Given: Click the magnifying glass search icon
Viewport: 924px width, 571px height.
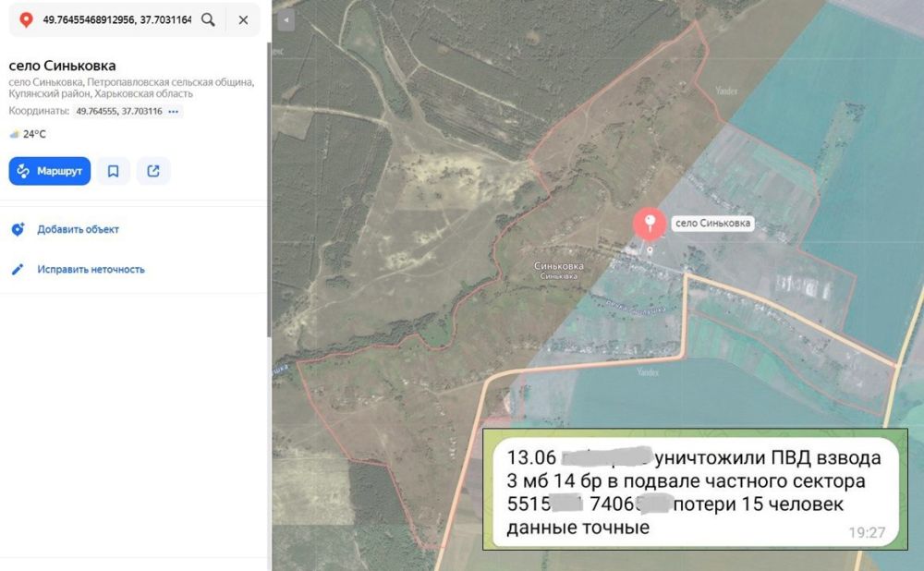Looking at the screenshot, I should tap(209, 19).
